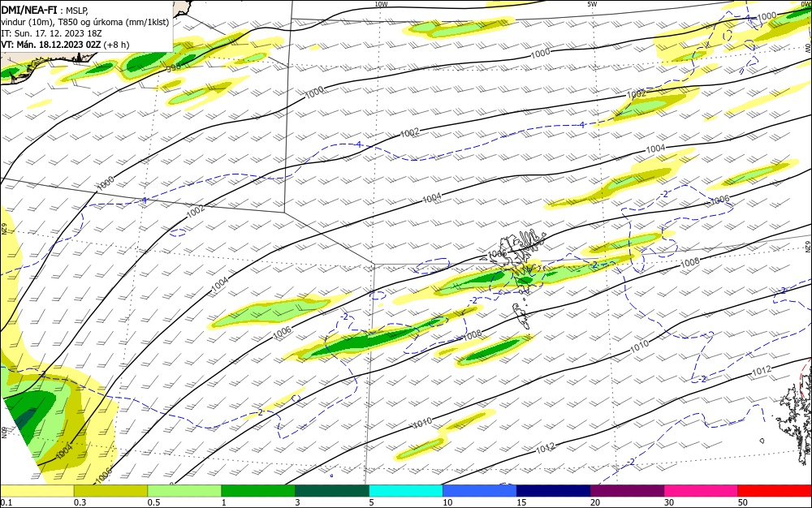Click the red 50+ legend swatch

pos(775,491)
